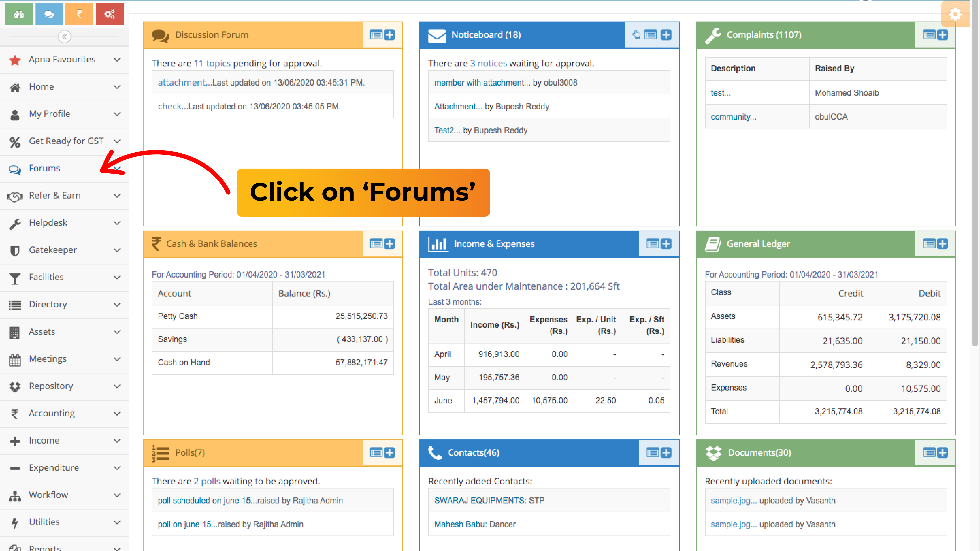Open the 'check...' forum topic
Viewport: 980px width, 551px height.
tap(173, 107)
